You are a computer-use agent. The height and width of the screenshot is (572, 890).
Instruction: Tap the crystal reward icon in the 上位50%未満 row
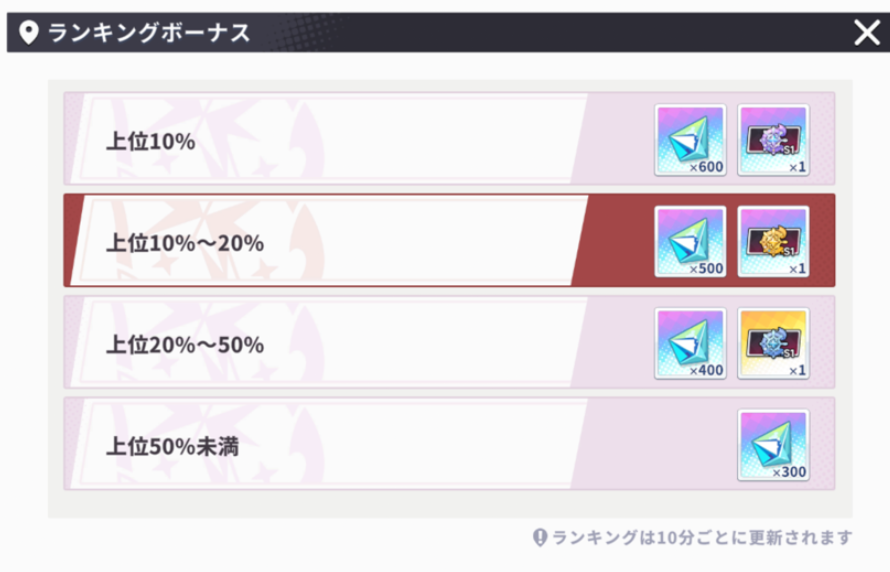[773, 443]
